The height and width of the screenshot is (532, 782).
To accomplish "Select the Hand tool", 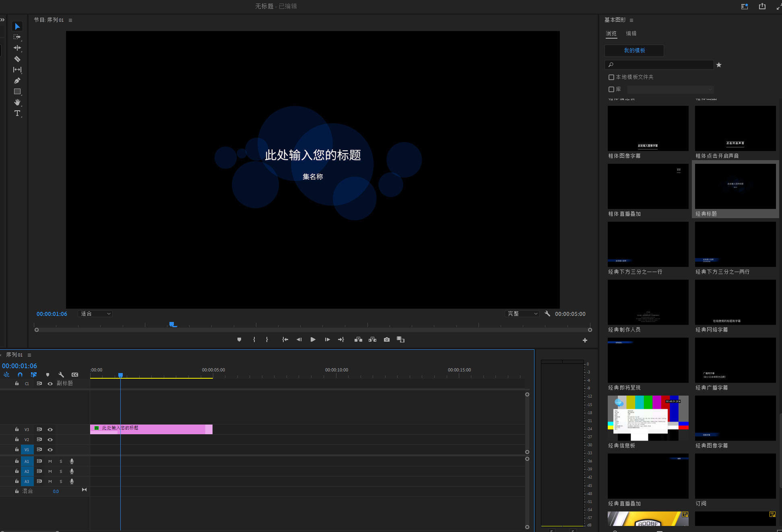I will pyautogui.click(x=17, y=102).
